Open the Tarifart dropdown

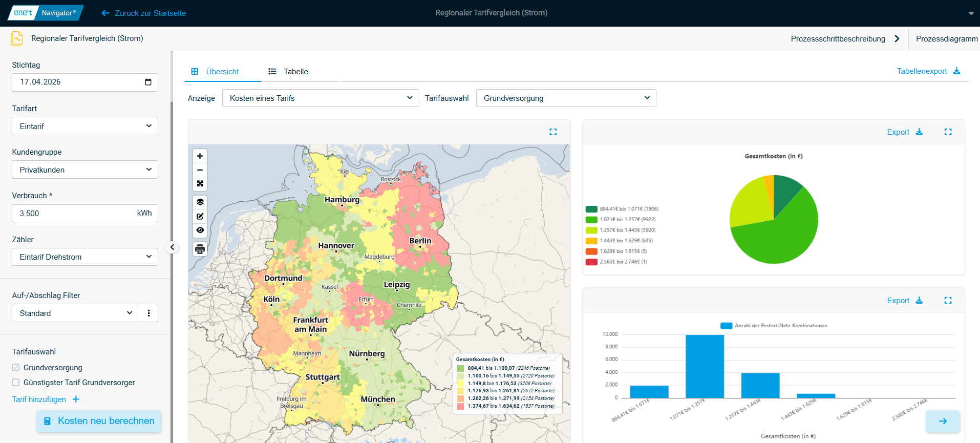click(85, 126)
